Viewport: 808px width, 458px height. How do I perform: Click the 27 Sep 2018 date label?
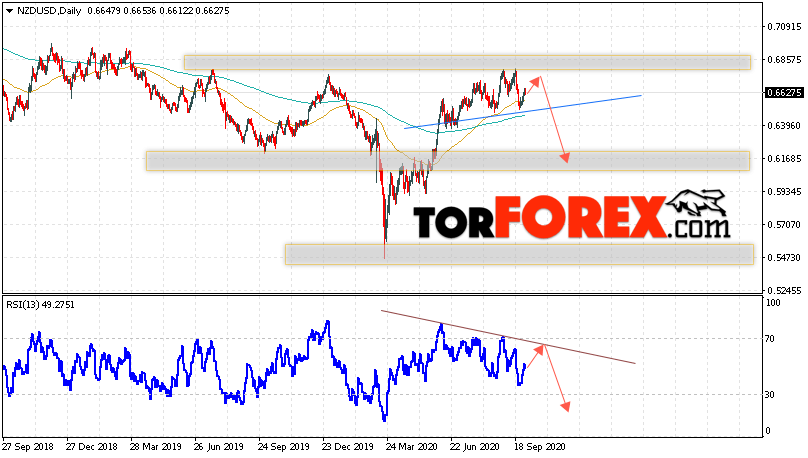[x=28, y=447]
